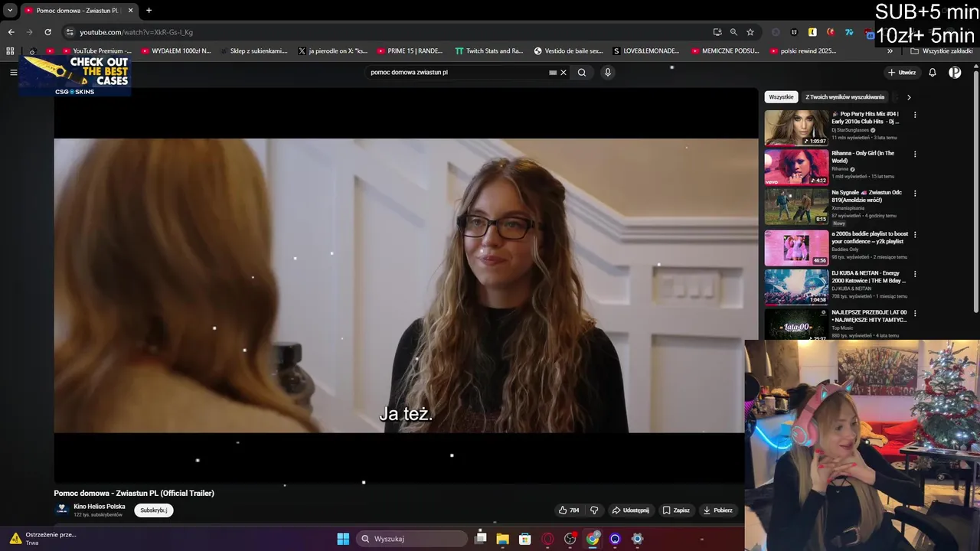Open Rihanna 'Only Girl' video thumbnail
Viewport: 980px width, 551px height.
pyautogui.click(x=796, y=167)
